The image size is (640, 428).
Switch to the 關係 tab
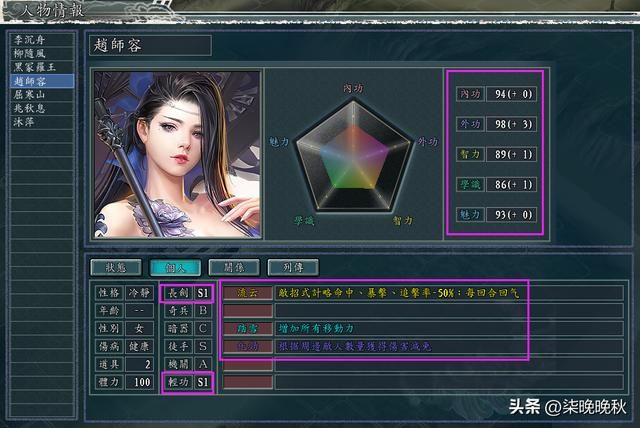234,268
